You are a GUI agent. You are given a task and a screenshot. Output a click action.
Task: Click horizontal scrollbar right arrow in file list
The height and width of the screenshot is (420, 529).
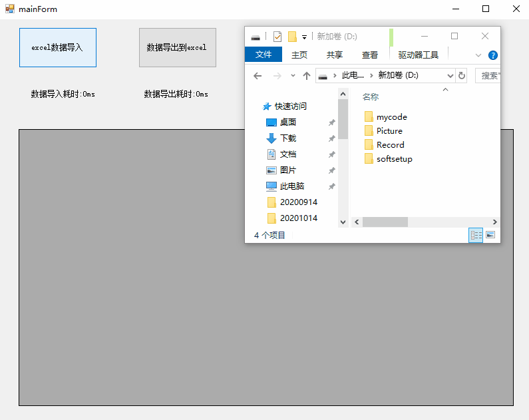pyautogui.click(x=494, y=222)
